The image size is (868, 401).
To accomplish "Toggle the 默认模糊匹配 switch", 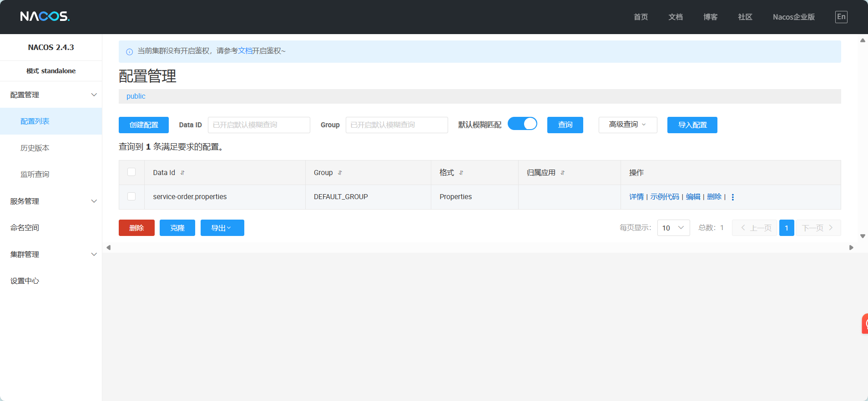I will (x=522, y=124).
